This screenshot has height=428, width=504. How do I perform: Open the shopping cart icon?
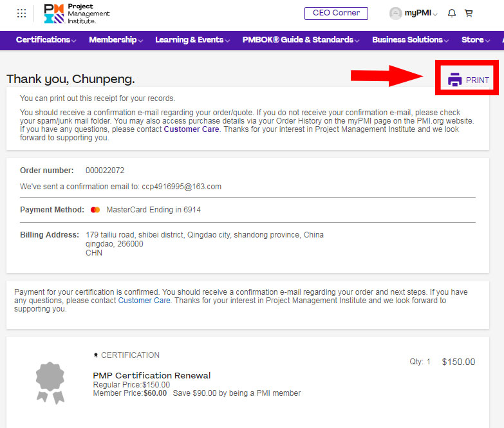tap(469, 13)
